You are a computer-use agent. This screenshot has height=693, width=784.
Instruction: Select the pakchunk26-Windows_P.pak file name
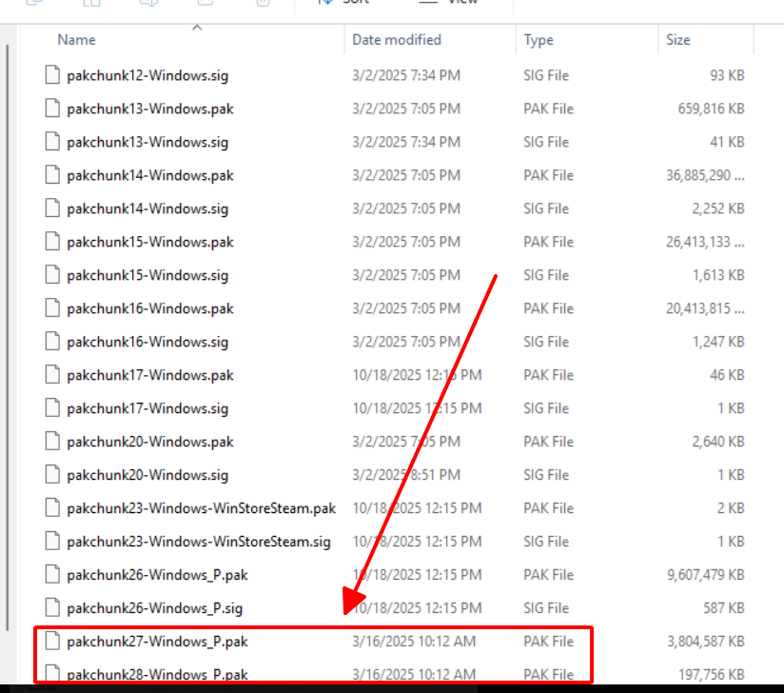(x=157, y=575)
